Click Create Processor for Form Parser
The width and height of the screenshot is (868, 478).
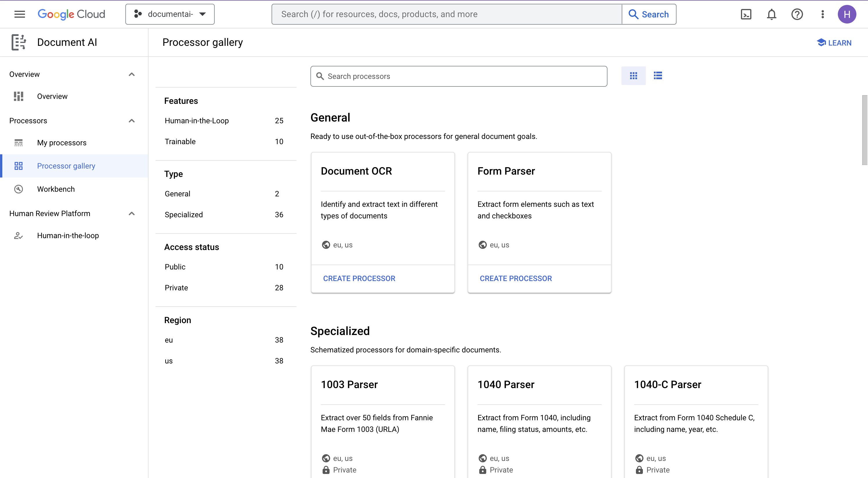pos(516,278)
